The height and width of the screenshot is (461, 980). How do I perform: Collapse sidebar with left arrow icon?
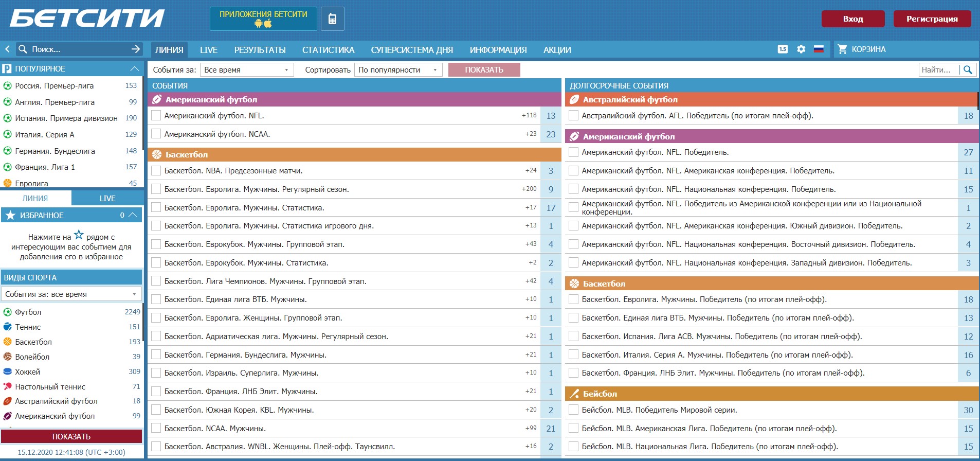(x=7, y=49)
